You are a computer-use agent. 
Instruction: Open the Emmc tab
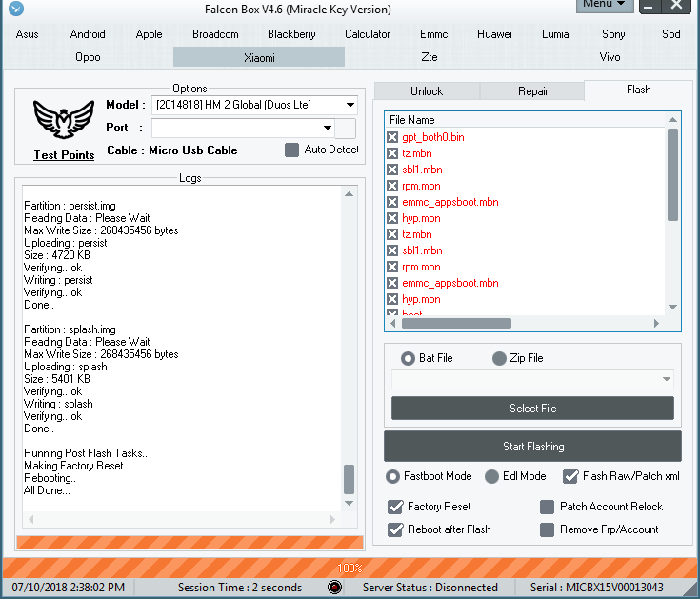point(433,34)
